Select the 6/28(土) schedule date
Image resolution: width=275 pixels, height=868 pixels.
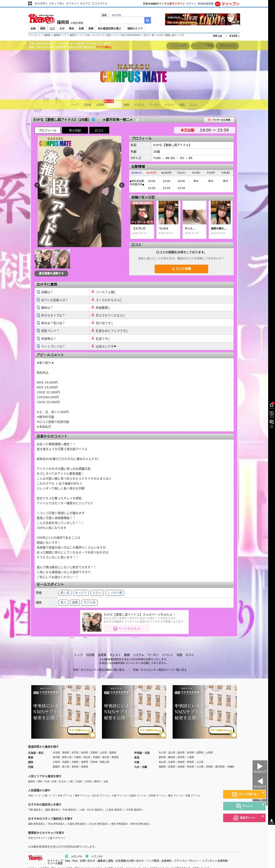137,173
